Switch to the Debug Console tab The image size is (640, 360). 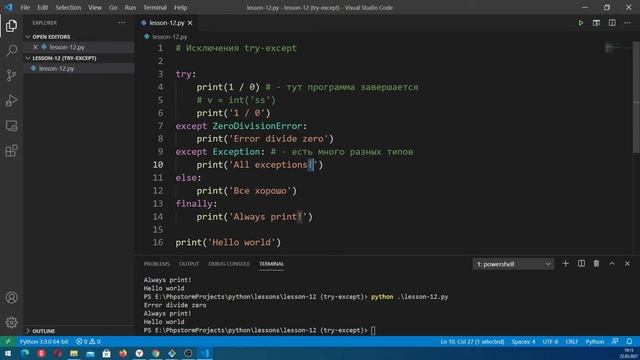pos(229,264)
